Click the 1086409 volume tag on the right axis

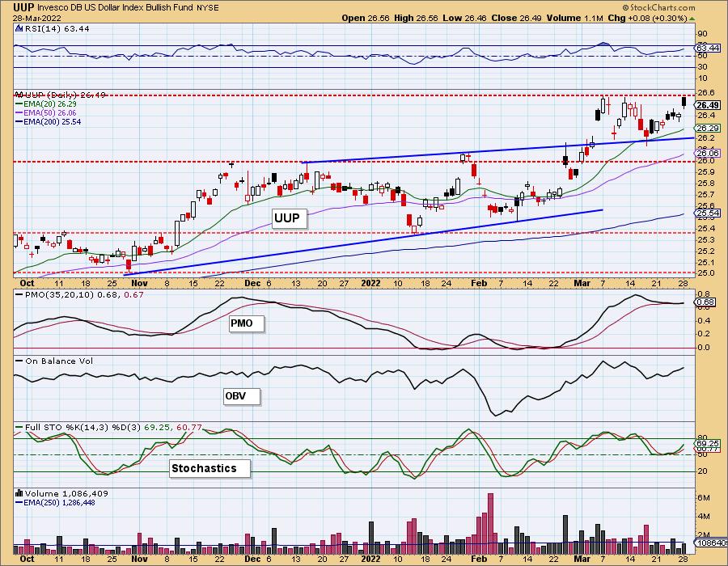(x=711, y=543)
